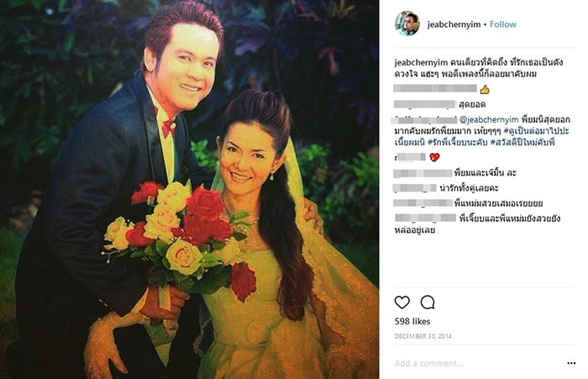
Task: Open blurred commenter name beside น่ารักทั้งคู่เลยคะ
Action: tap(415, 188)
